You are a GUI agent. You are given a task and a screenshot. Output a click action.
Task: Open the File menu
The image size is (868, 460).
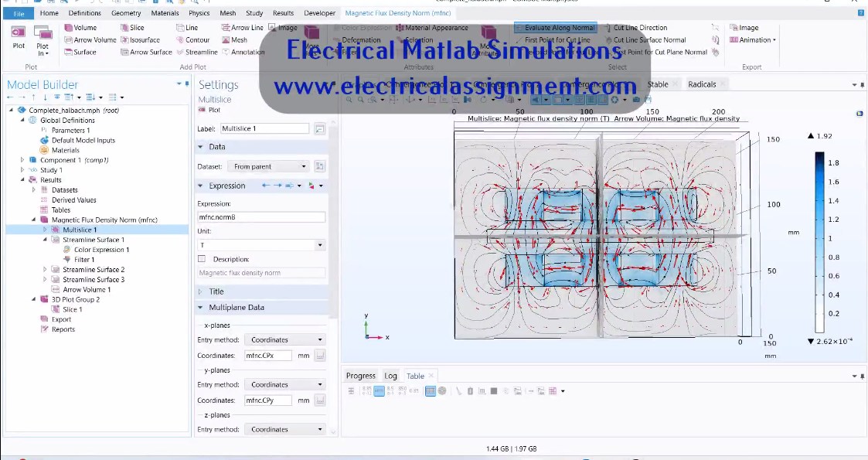(x=19, y=13)
